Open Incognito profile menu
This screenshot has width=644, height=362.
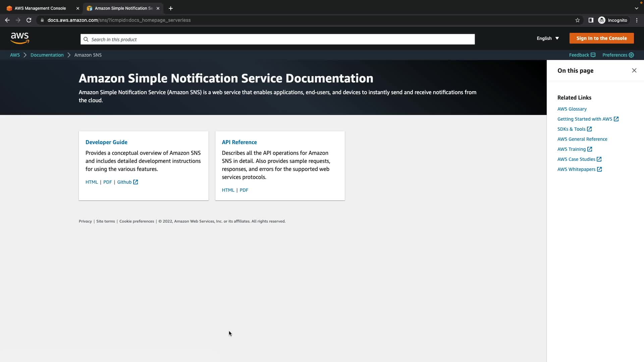[613, 20]
